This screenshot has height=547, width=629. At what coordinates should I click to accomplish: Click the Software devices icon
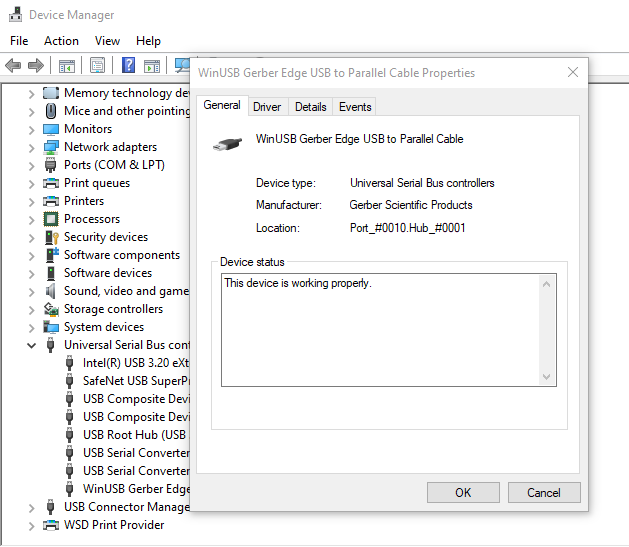click(51, 273)
